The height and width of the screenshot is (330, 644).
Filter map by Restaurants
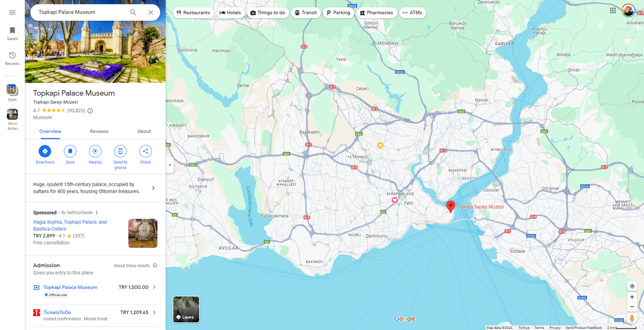193,13
